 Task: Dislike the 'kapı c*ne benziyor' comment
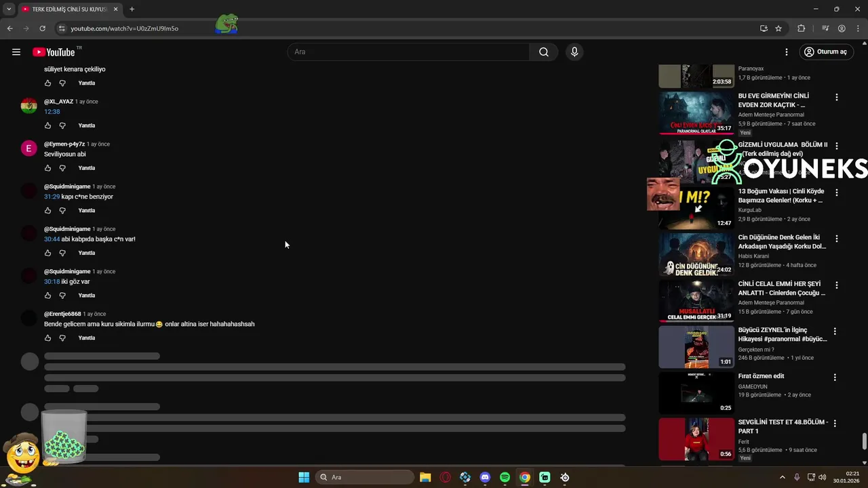point(62,211)
